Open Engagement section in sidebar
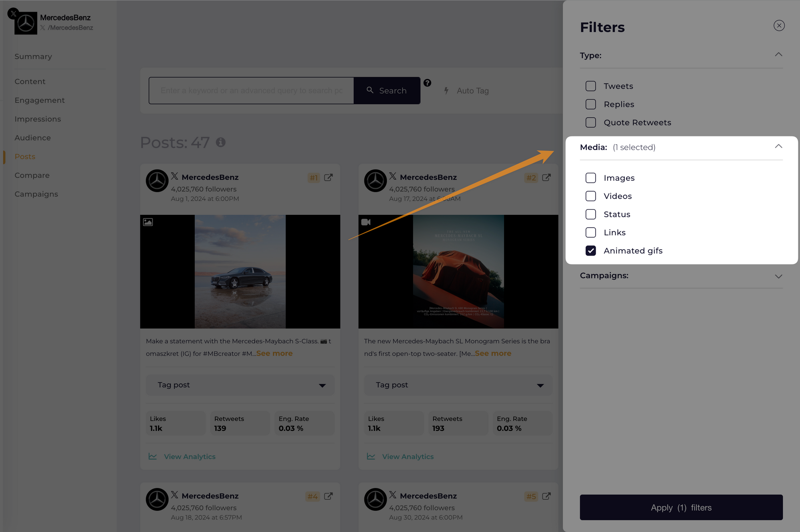Image resolution: width=800 pixels, height=532 pixels. click(x=40, y=100)
